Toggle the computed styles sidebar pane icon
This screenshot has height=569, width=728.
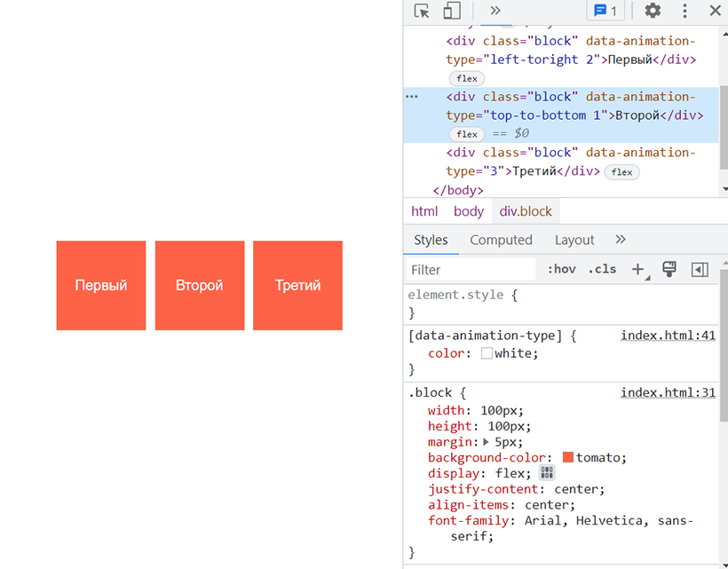(x=700, y=269)
